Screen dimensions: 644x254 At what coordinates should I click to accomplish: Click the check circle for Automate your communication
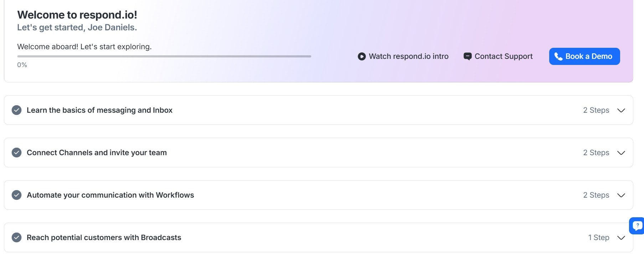pyautogui.click(x=16, y=195)
